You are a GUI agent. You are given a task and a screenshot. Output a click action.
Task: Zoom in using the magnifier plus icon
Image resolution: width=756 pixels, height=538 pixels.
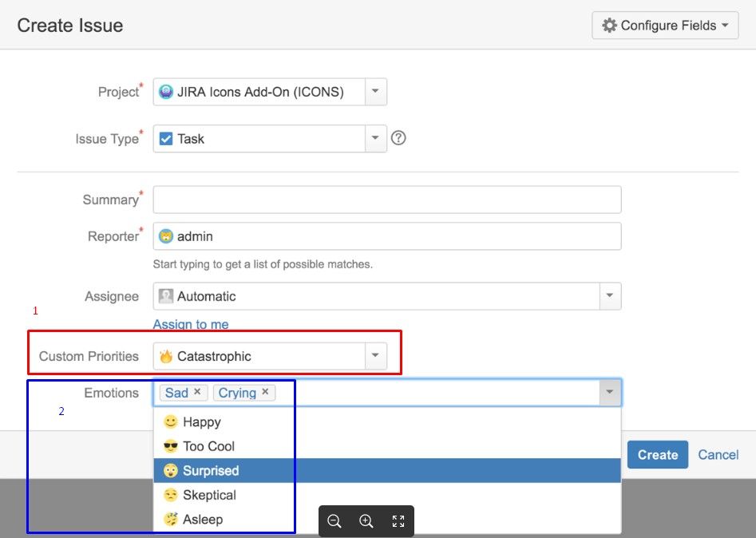click(366, 521)
